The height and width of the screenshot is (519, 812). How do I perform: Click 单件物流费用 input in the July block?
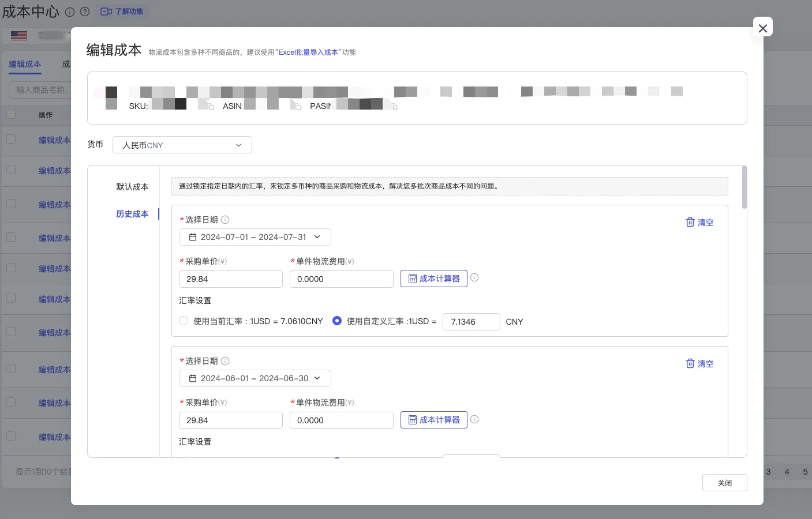342,279
